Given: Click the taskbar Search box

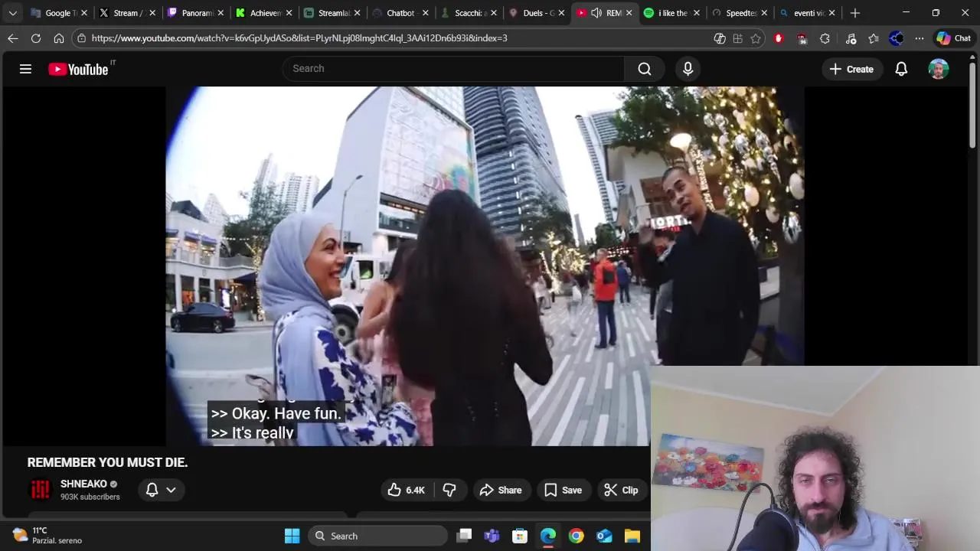Looking at the screenshot, I should 378,536.
